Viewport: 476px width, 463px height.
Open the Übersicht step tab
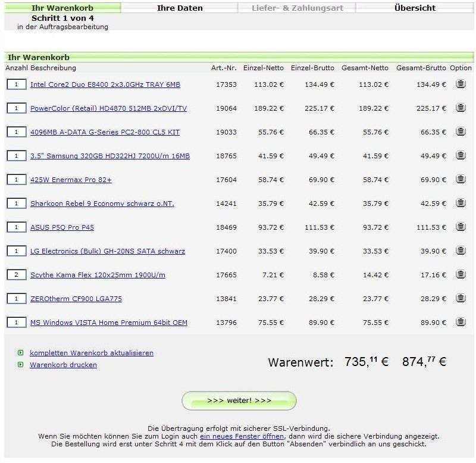(415, 8)
